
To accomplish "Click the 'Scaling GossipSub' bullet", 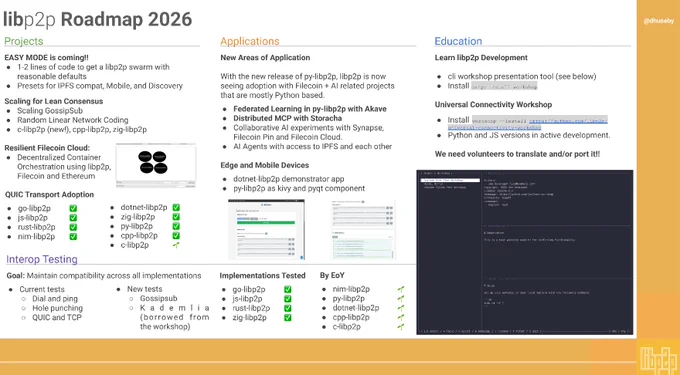I will pos(50,111).
